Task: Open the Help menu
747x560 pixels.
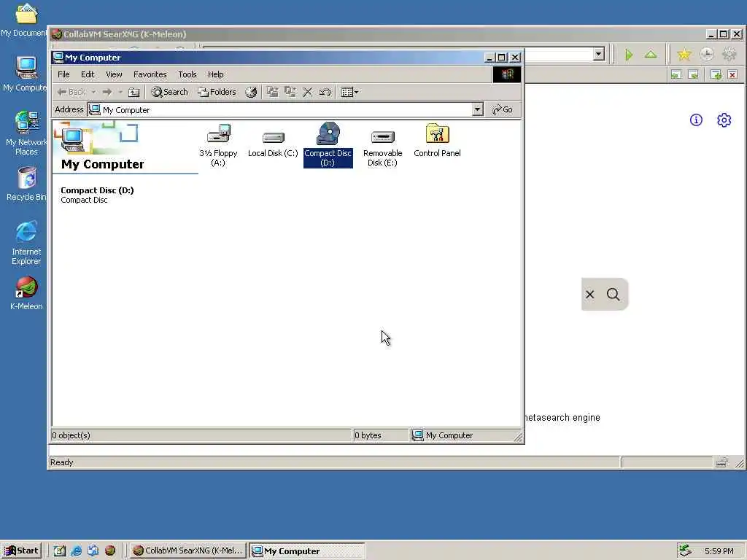Action: 215,74
